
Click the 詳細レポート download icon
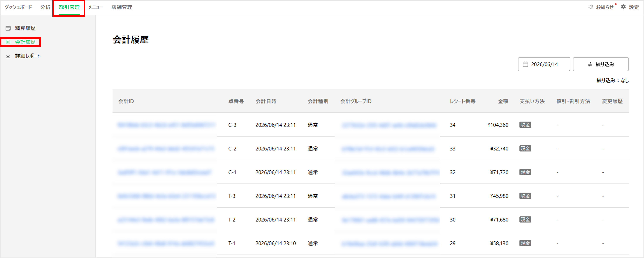coord(8,56)
